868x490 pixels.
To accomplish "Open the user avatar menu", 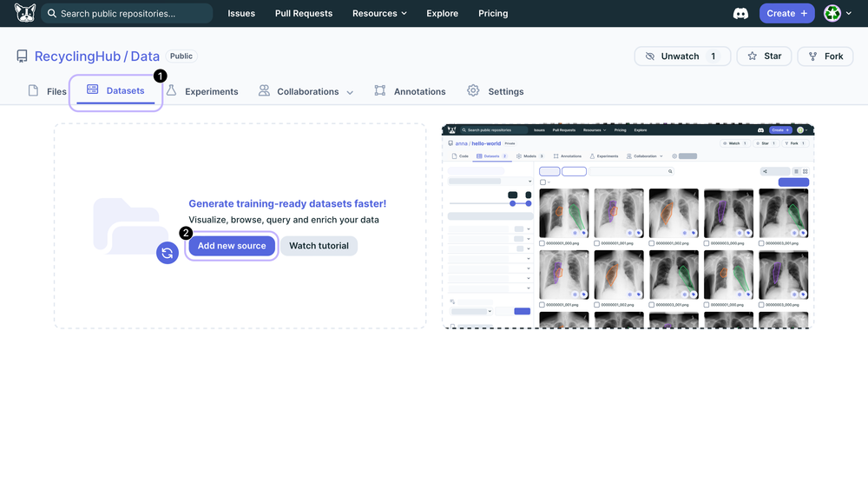I will [x=835, y=13].
